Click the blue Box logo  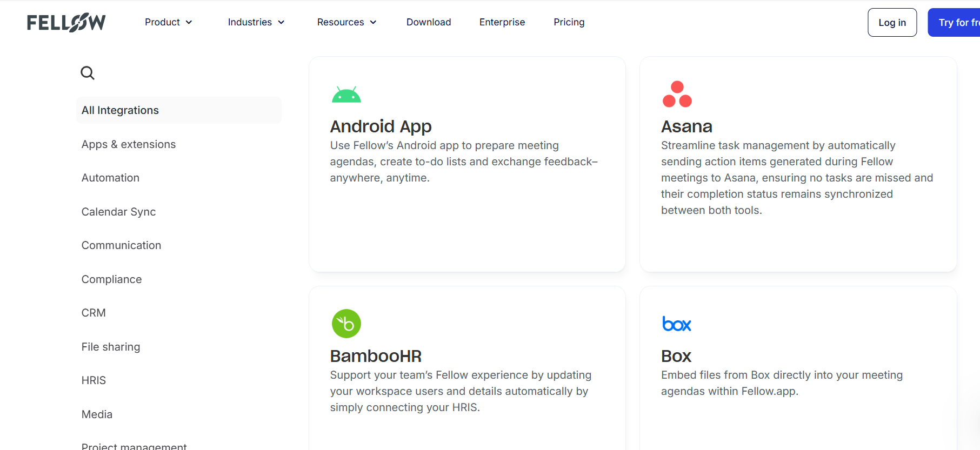[677, 324]
